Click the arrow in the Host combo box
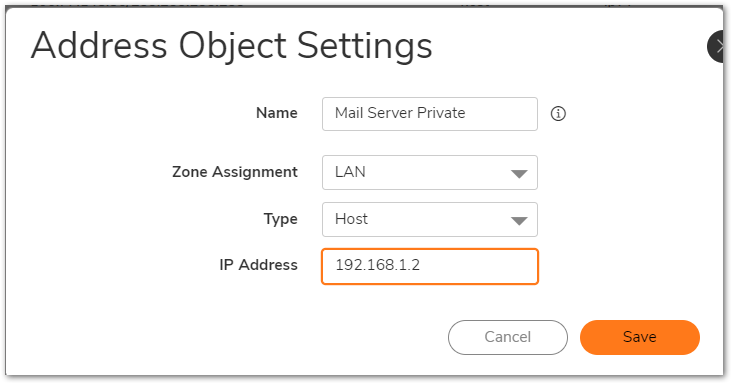Viewport: 732px width, 384px height. point(519,220)
